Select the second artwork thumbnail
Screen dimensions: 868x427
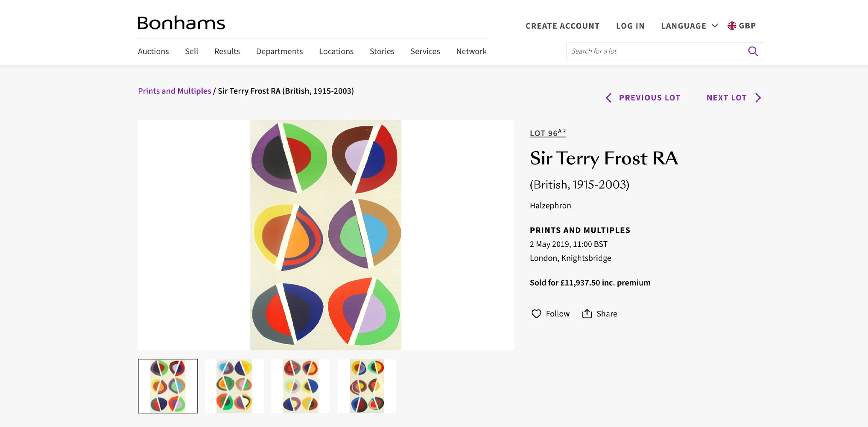coord(234,386)
